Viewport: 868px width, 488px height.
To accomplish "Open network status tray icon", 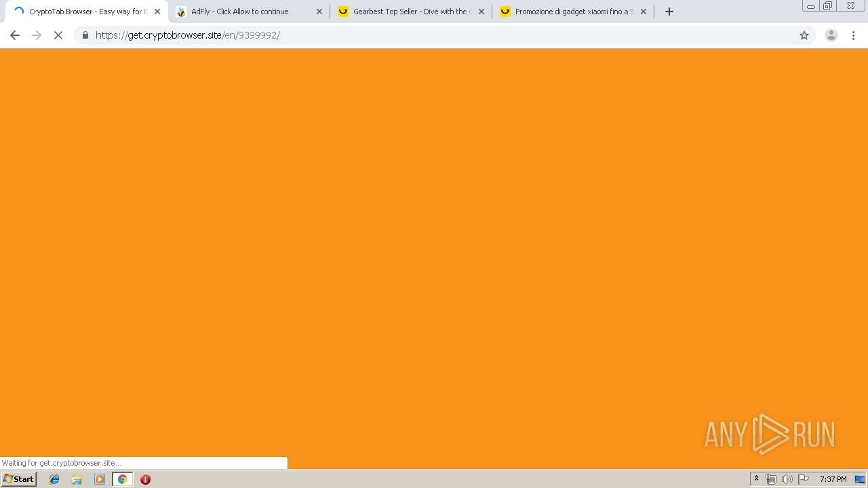I will [x=771, y=479].
